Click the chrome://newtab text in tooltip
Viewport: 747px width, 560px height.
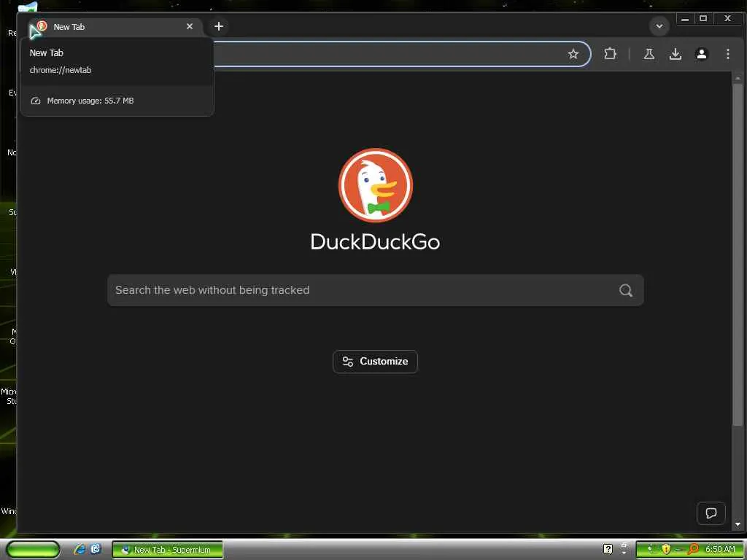click(x=61, y=70)
